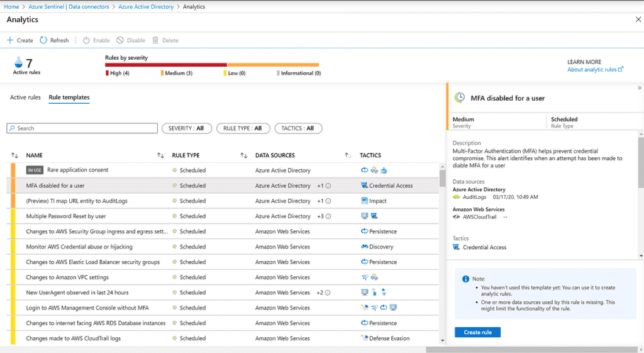
Task: Click the Note information icon
Action: pos(465,279)
